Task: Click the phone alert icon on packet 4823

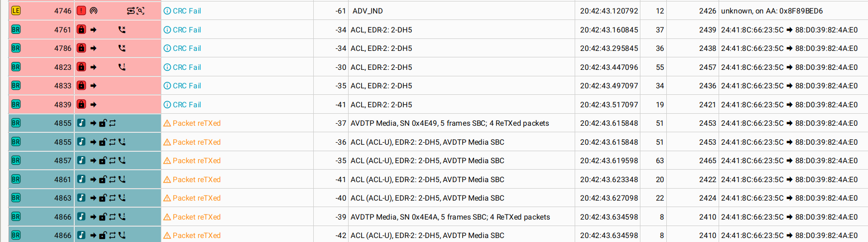Action: [122, 67]
